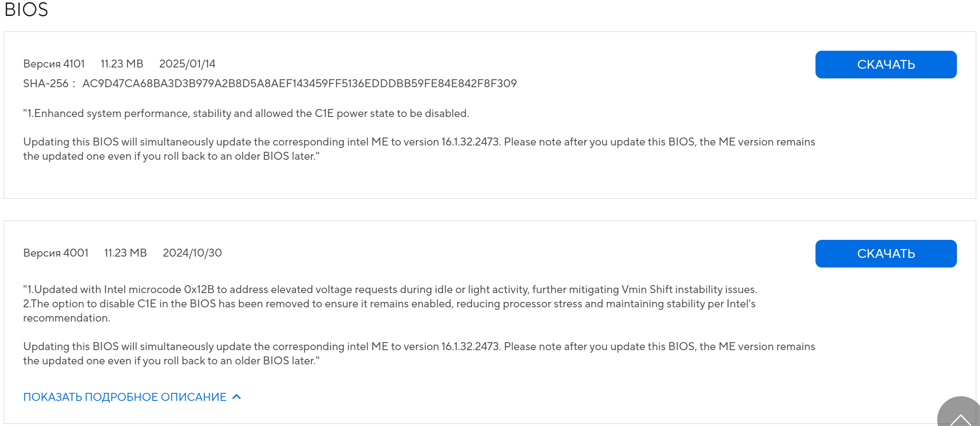Download BIOS version 4001
Image resolution: width=980 pixels, height=426 pixels.
[x=886, y=254]
